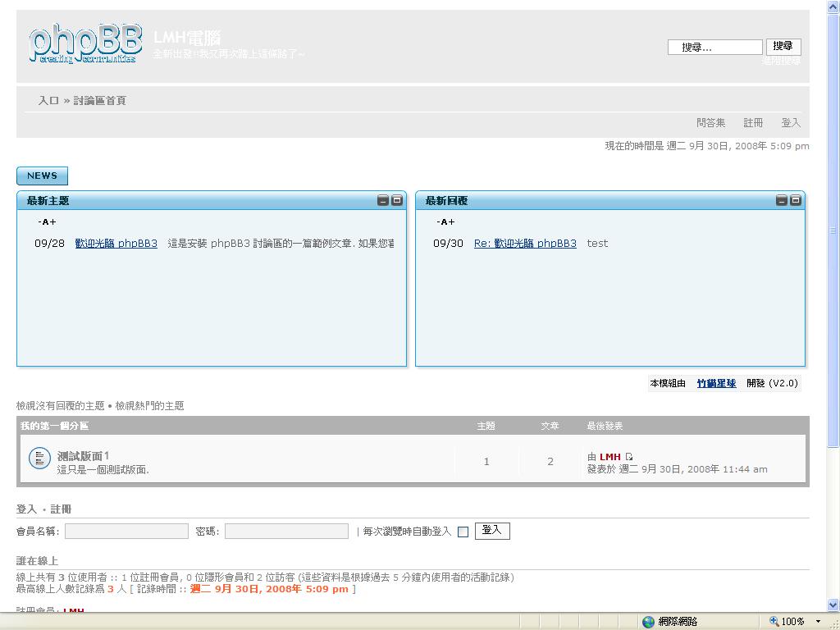
Task: Go to 入口 breadcrumb link
Action: tap(48, 101)
